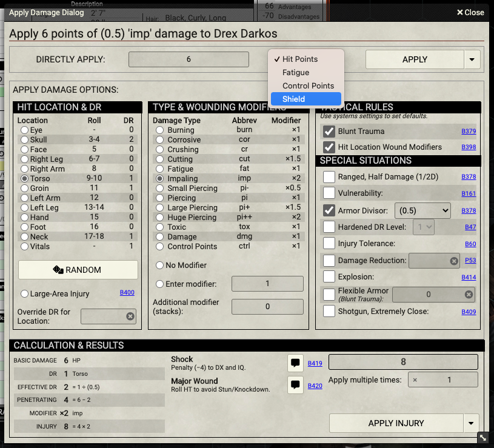Viewport: 494px width, 448px height.
Task: Open the B400 rules link for Large-Area Injury
Action: [127, 292]
